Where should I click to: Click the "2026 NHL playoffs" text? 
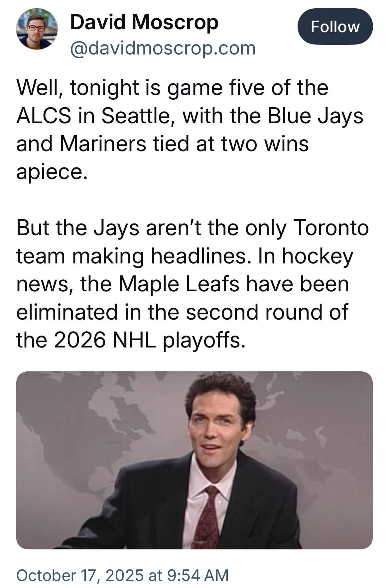pos(150,340)
